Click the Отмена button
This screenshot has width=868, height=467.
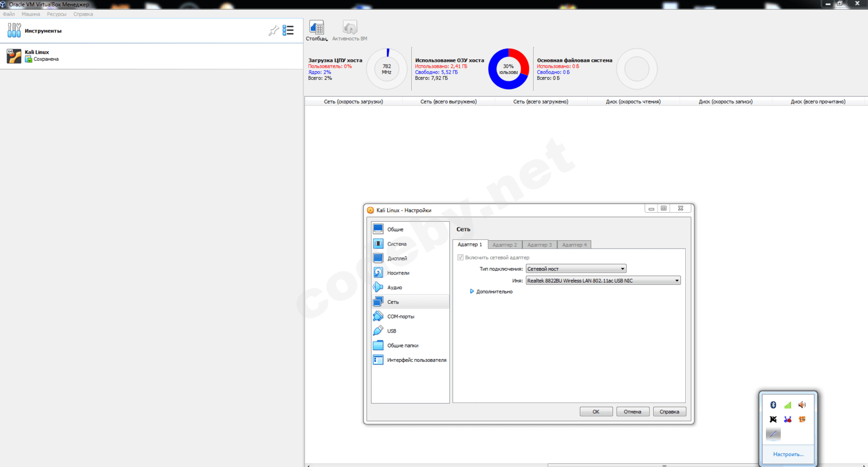(633, 412)
